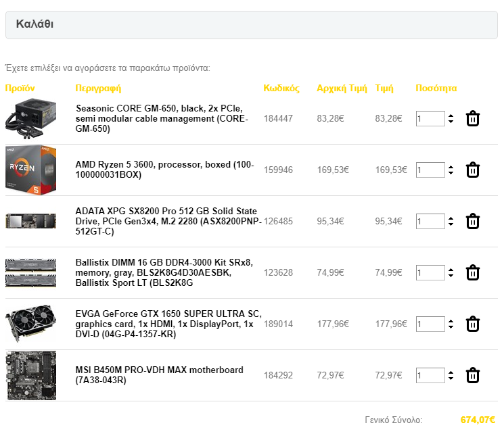Click the Καλάθι heading
Image resolution: width=504 pixels, height=444 pixels.
[x=35, y=24]
